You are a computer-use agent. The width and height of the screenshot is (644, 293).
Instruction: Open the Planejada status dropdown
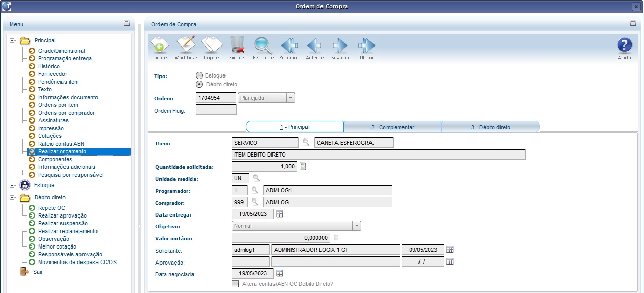[x=291, y=98]
